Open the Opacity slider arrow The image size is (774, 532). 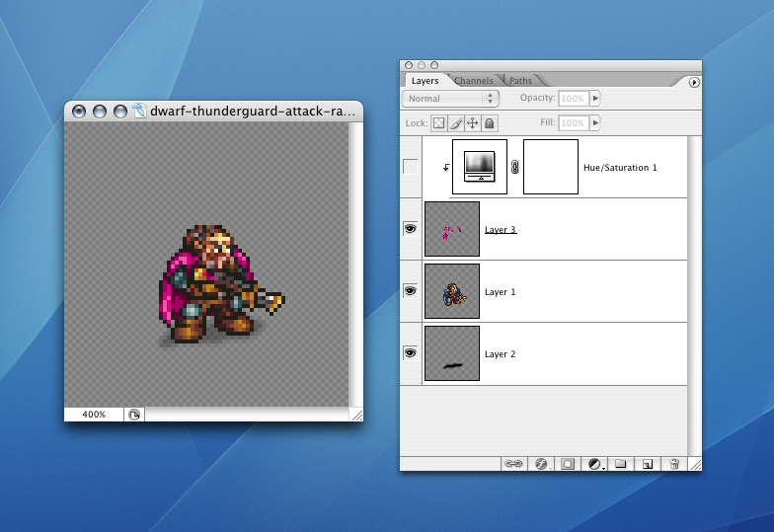pos(595,99)
